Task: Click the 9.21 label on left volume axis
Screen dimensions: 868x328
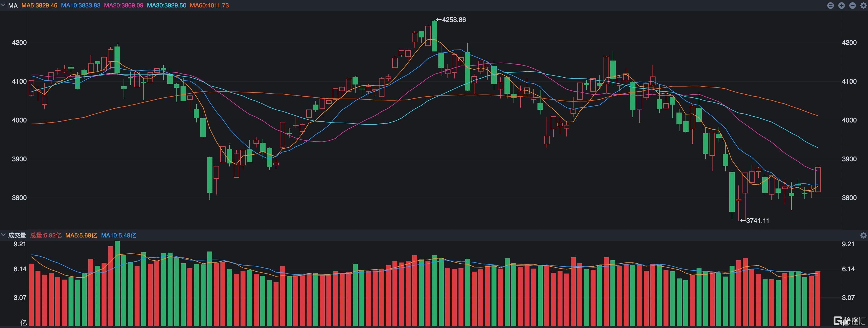Action: pos(20,244)
